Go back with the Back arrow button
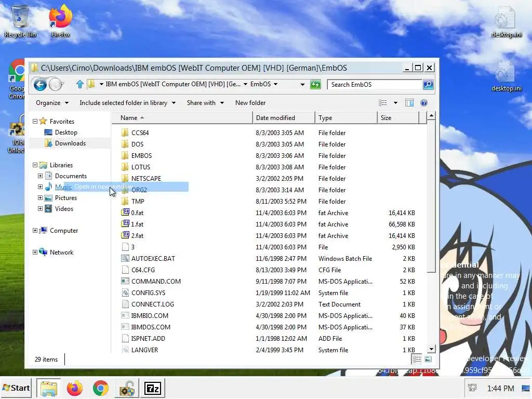 point(40,85)
